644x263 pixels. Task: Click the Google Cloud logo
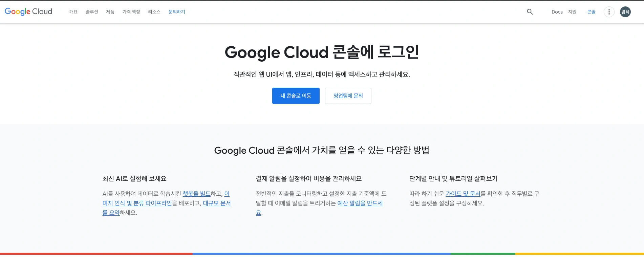[x=28, y=12]
